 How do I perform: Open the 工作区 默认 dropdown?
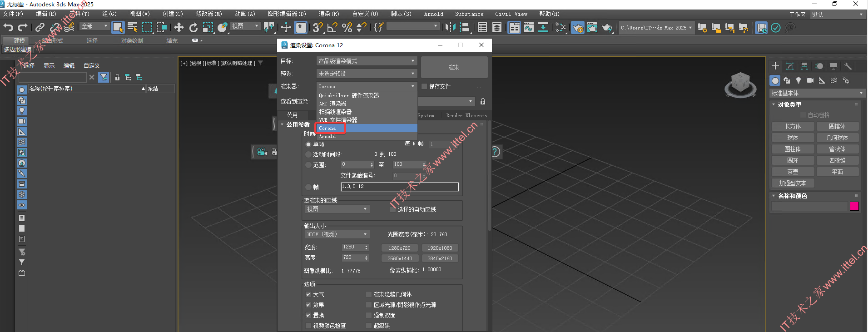838,15
